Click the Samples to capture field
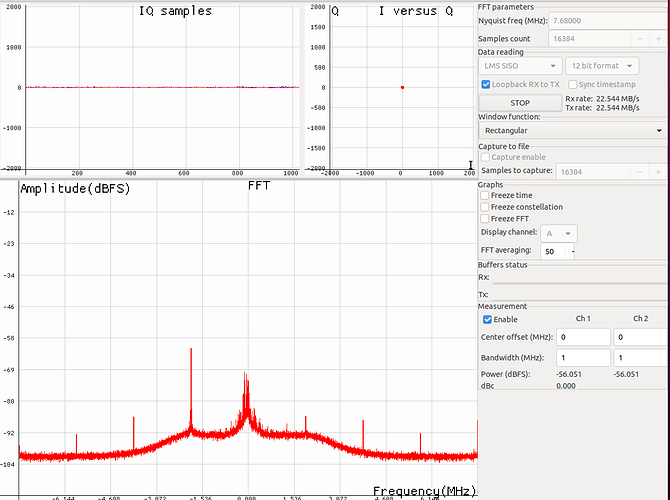The image size is (670, 500). (x=593, y=172)
